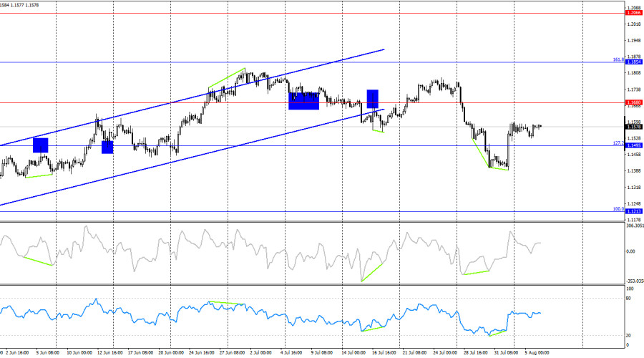Click the 9 Jul 08:00 date label

tap(321, 353)
